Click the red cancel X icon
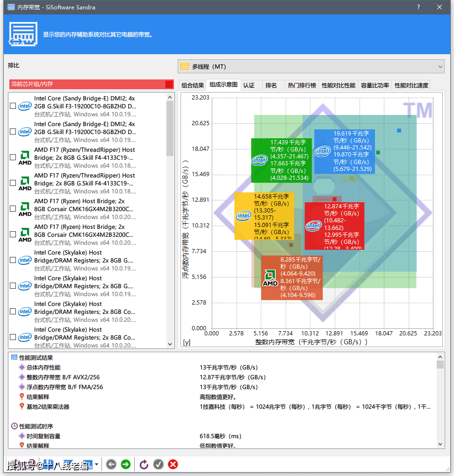 (x=173, y=464)
